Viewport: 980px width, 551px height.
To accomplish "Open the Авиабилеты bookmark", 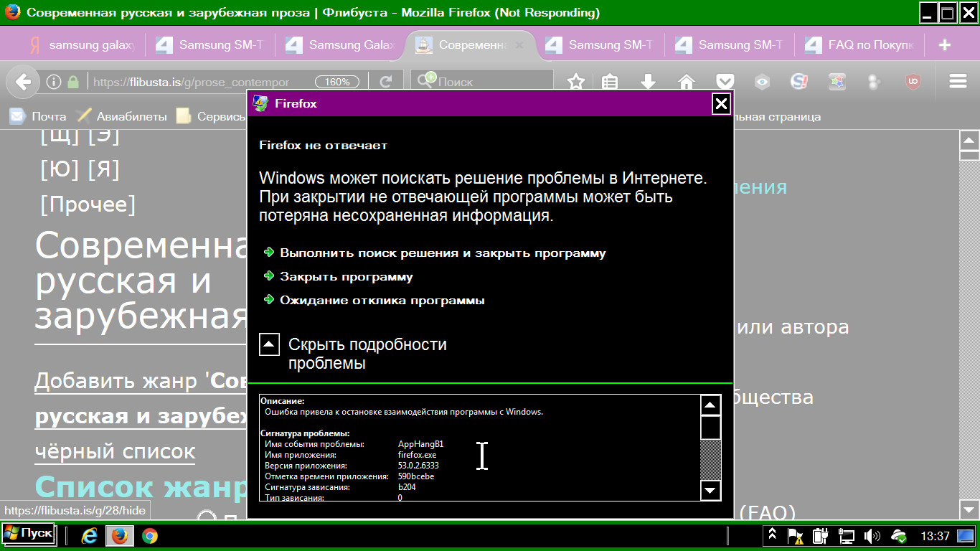I will click(122, 116).
